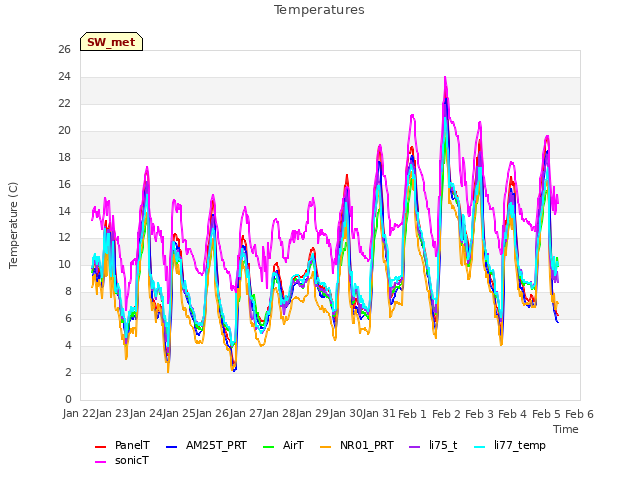This screenshot has height=480, width=640.
Task: Toggle the li75_t legend entry
Action: coord(433,446)
